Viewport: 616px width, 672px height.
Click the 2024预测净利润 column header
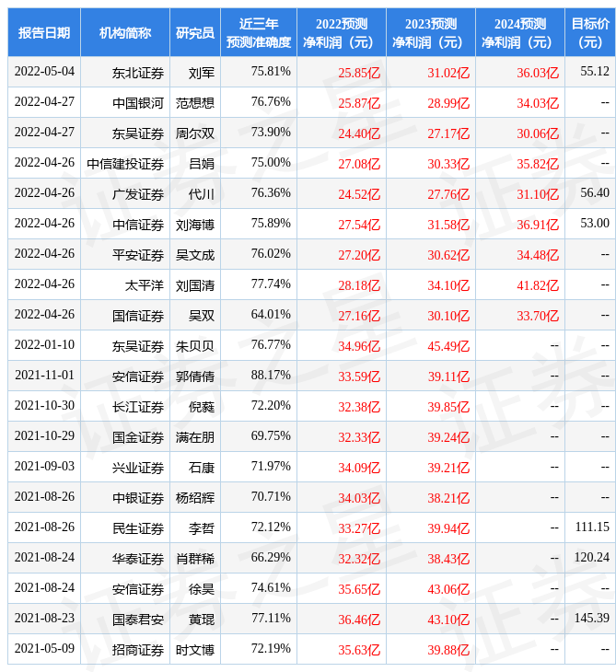coord(520,32)
